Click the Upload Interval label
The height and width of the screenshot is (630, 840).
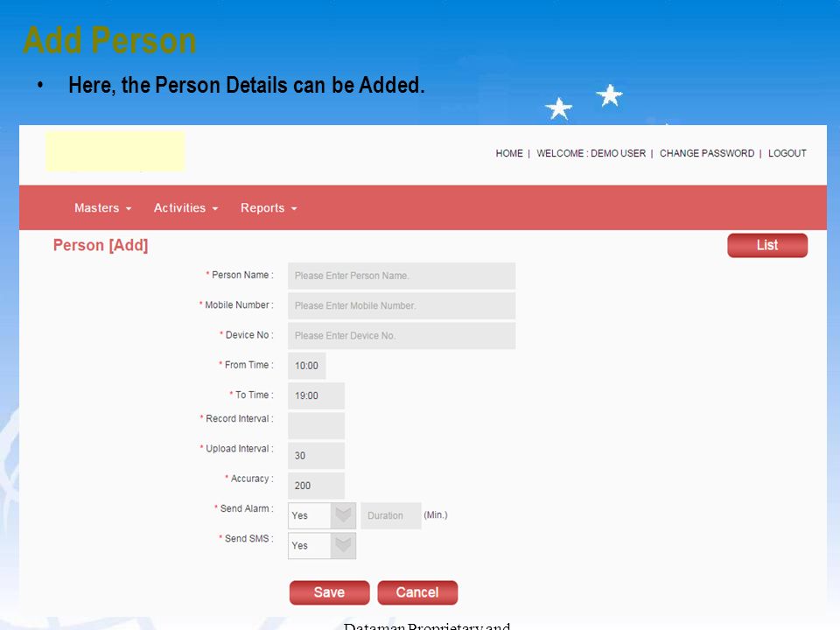(x=237, y=448)
